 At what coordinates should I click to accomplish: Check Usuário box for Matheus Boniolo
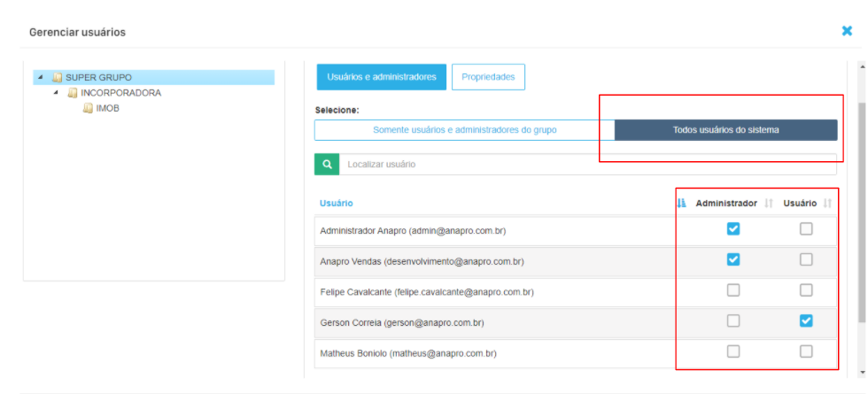pyautogui.click(x=805, y=352)
